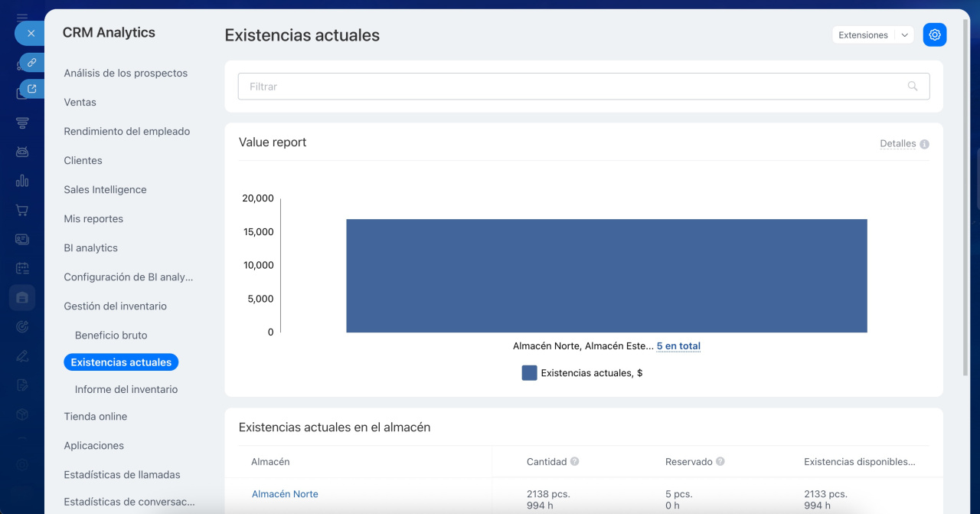
Task: Open the Extensiones dropdown arrow
Action: tap(904, 35)
